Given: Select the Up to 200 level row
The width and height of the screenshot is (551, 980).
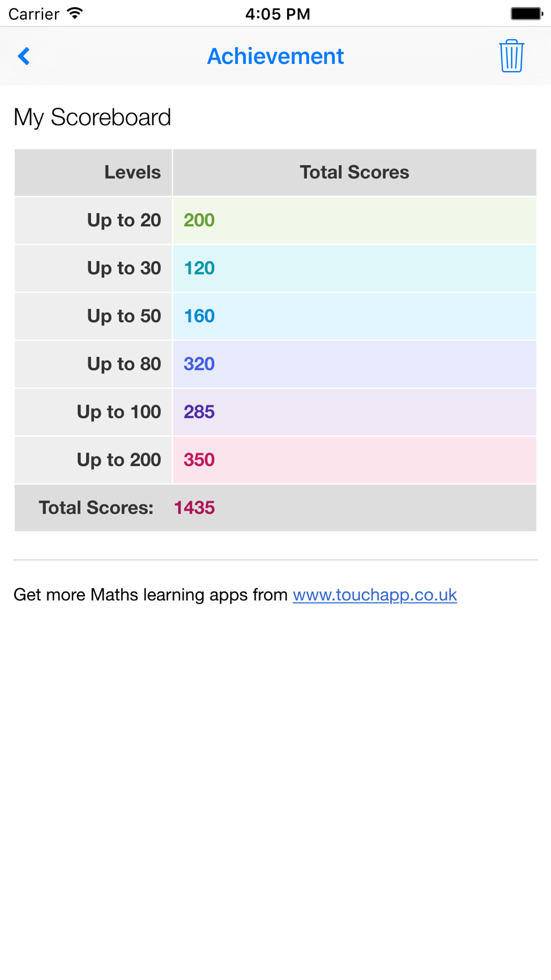Looking at the screenshot, I should coord(118,460).
